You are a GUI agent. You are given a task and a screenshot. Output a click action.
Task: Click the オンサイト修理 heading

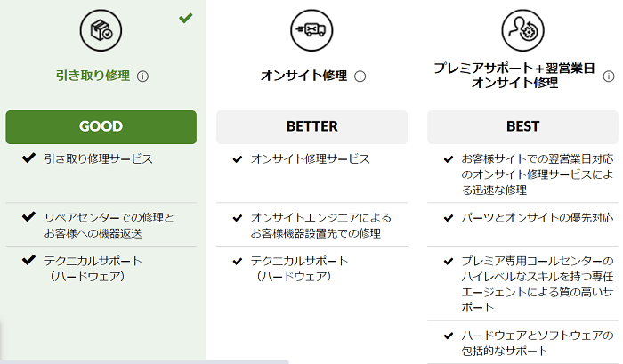(x=304, y=76)
